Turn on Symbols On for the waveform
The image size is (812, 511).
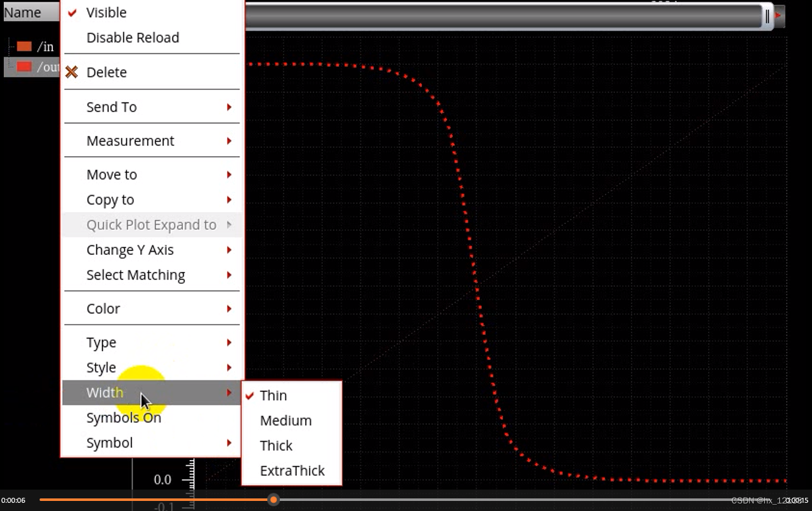click(x=124, y=417)
